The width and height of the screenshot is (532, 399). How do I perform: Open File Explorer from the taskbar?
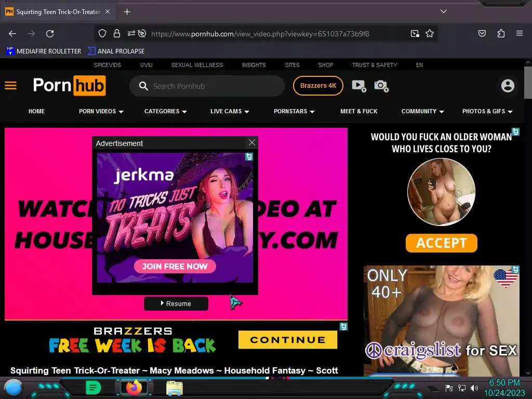pos(175,388)
